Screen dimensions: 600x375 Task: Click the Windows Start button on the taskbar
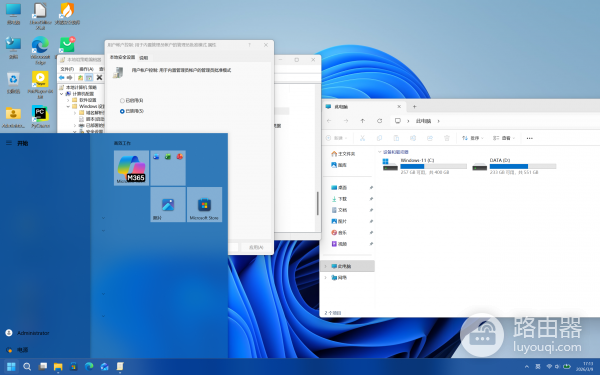click(11, 367)
